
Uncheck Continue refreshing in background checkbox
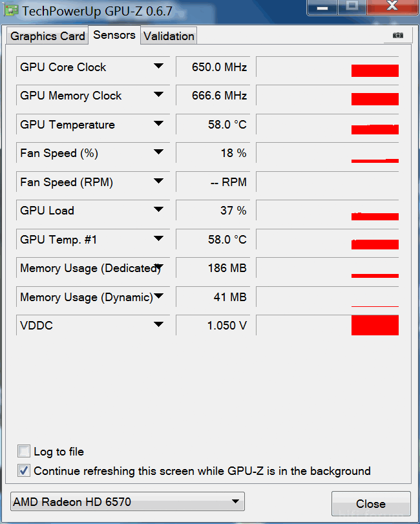click(24, 470)
